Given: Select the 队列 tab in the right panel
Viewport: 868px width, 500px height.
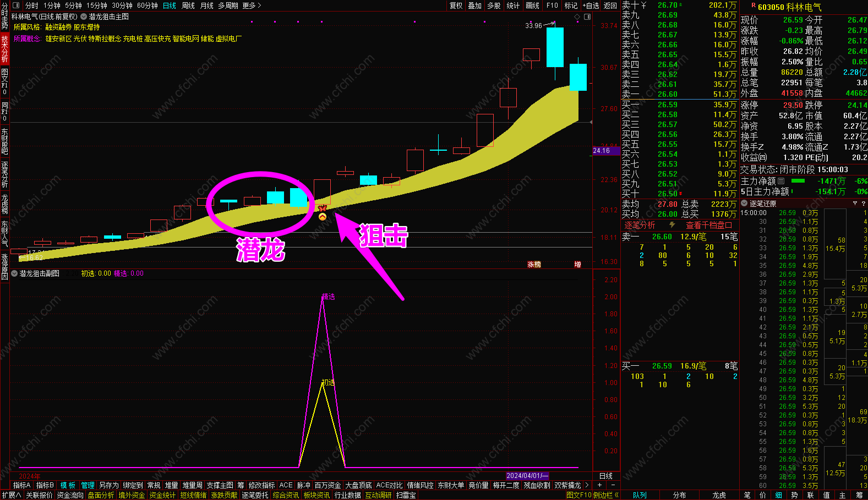Looking at the screenshot, I should coord(640,495).
